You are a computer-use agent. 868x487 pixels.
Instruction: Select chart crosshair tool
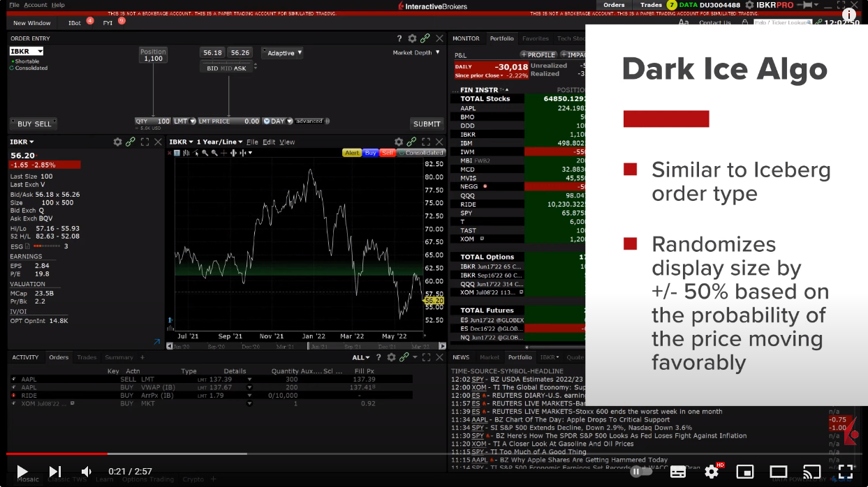coord(223,152)
